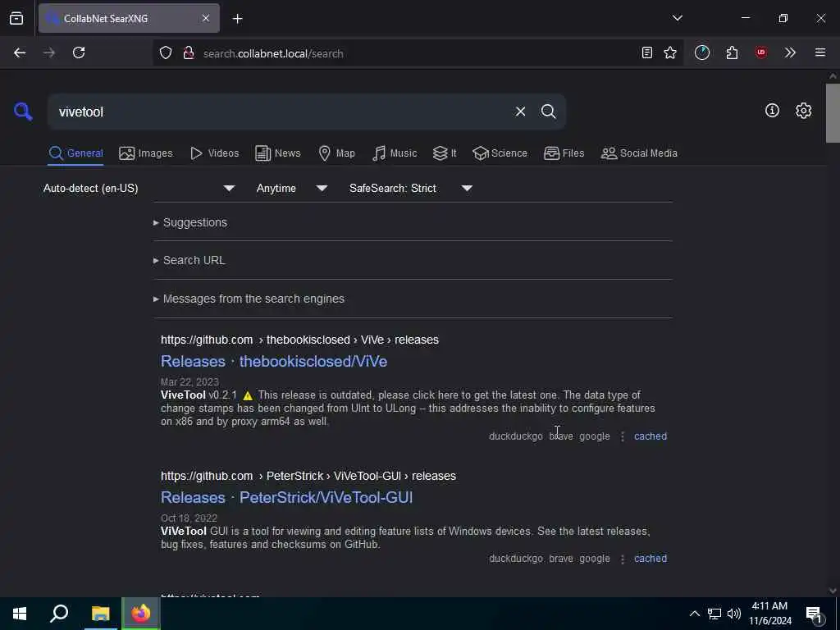Open Firefox application hamburger menu
840x630 pixels.
click(x=820, y=52)
